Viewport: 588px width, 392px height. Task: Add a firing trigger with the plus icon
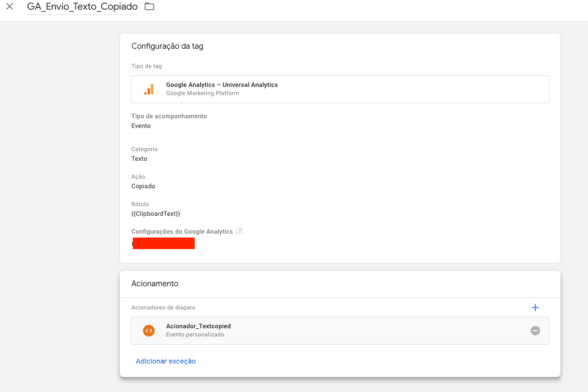click(535, 308)
